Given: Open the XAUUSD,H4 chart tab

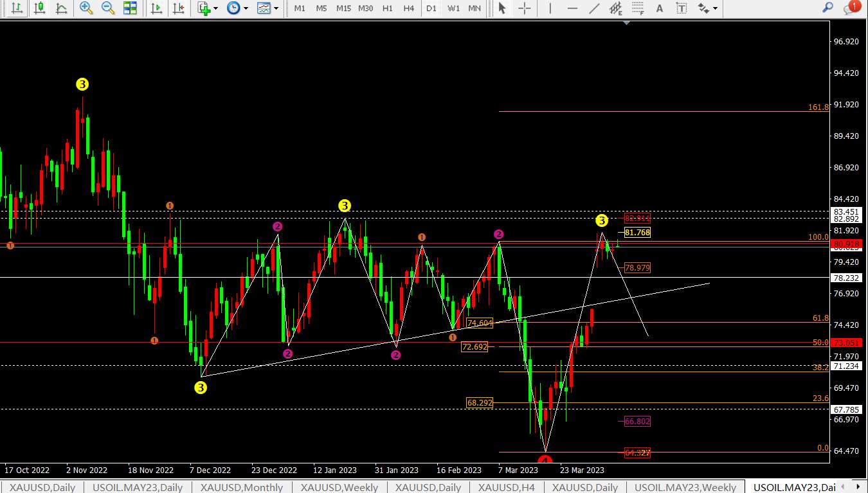Looking at the screenshot, I should [x=507, y=487].
